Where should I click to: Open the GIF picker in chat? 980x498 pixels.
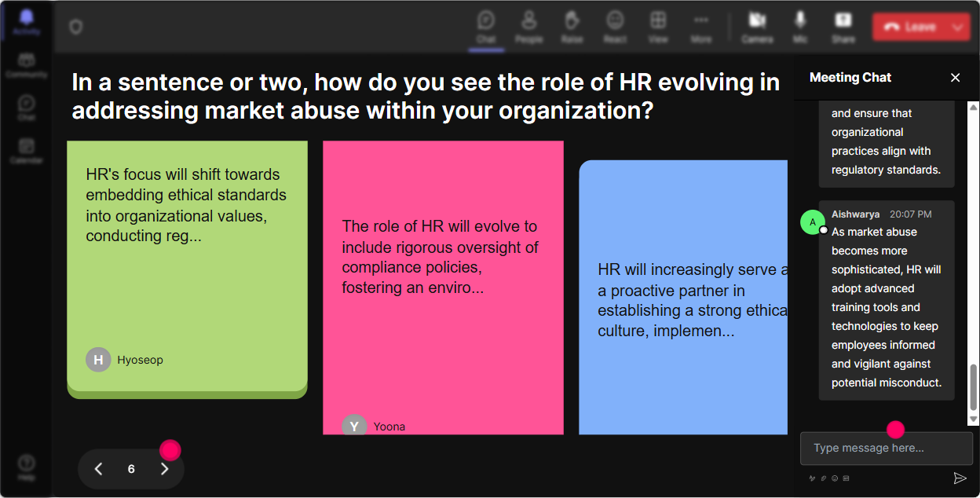tap(846, 478)
